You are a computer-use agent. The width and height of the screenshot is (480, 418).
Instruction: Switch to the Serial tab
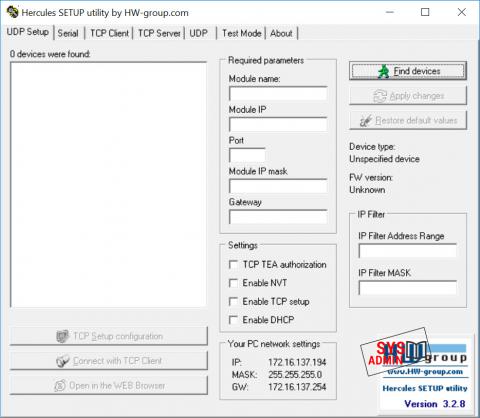pos(68,33)
